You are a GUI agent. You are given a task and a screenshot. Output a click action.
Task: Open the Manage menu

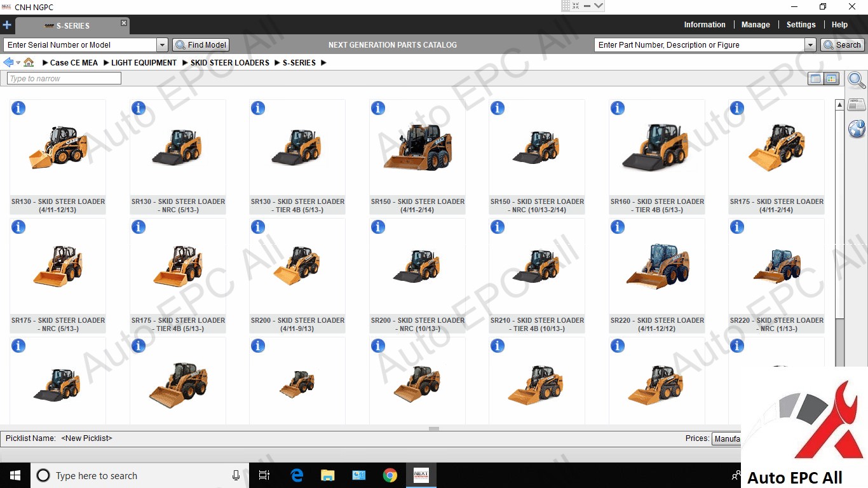pos(756,25)
